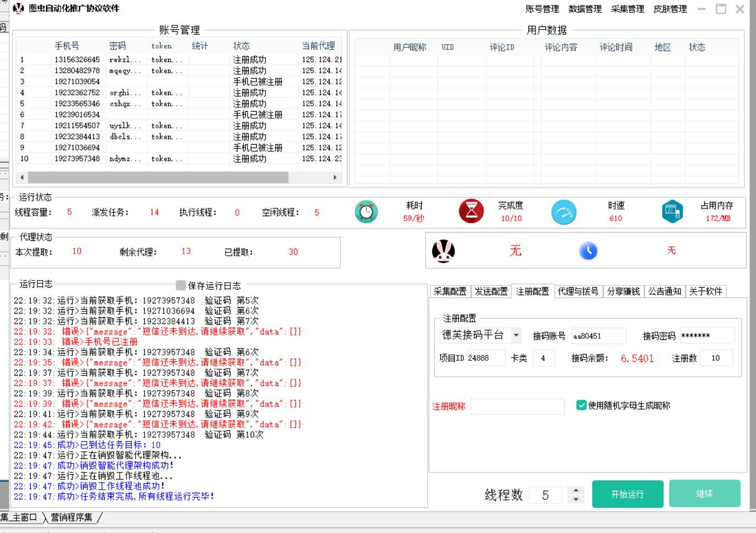The height and width of the screenshot is (533, 756).
Task: Enable the save run log checkbox
Action: [181, 285]
